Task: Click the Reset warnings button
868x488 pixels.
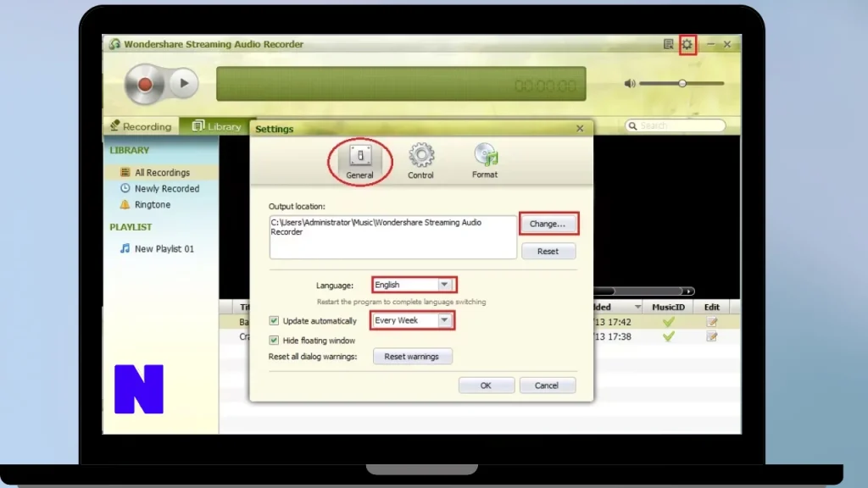Action: point(413,357)
